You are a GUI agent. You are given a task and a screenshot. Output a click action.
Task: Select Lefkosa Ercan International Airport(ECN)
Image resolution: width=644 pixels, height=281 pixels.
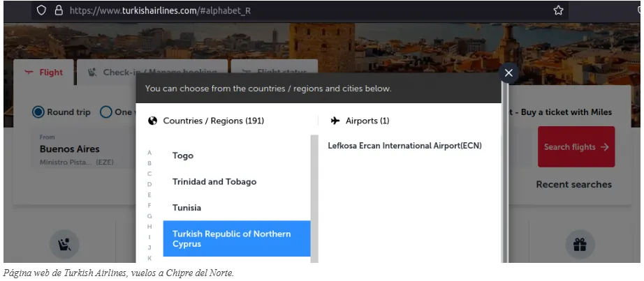[404, 146]
